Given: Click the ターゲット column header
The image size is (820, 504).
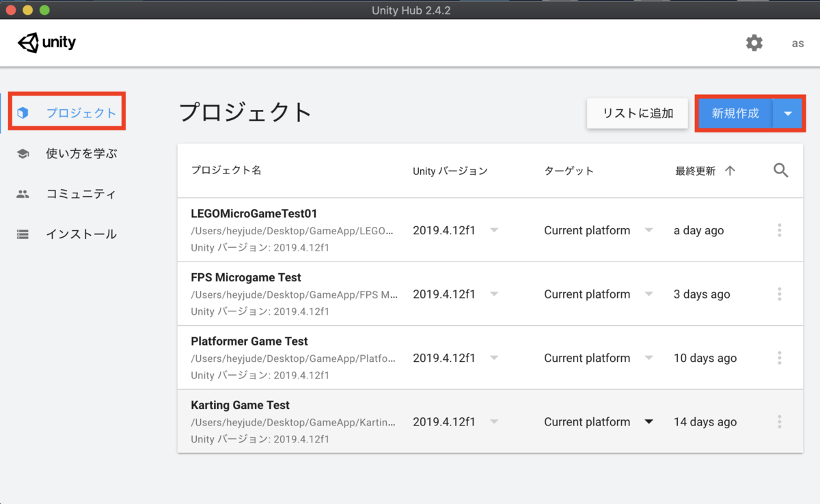Looking at the screenshot, I should pos(569,171).
